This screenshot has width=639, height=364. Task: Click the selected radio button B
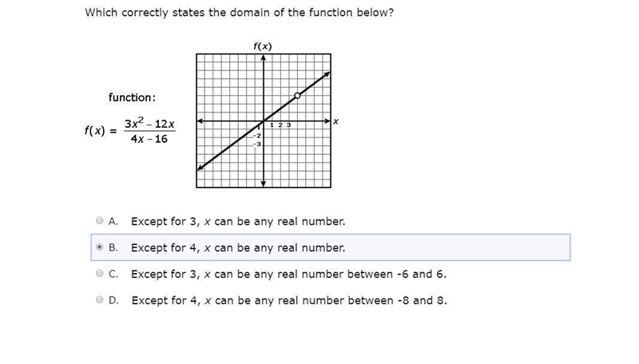(99, 247)
